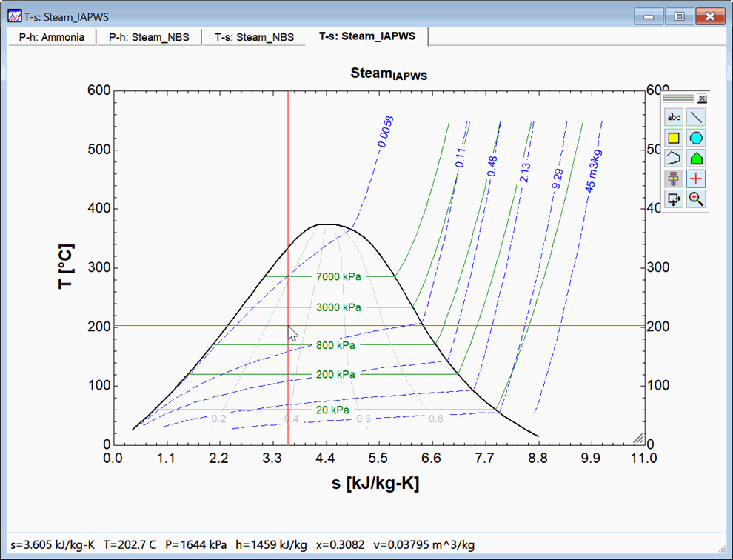This screenshot has height=560, width=733.
Task: Click the 7000 kPa isobar label
Action: point(339,277)
